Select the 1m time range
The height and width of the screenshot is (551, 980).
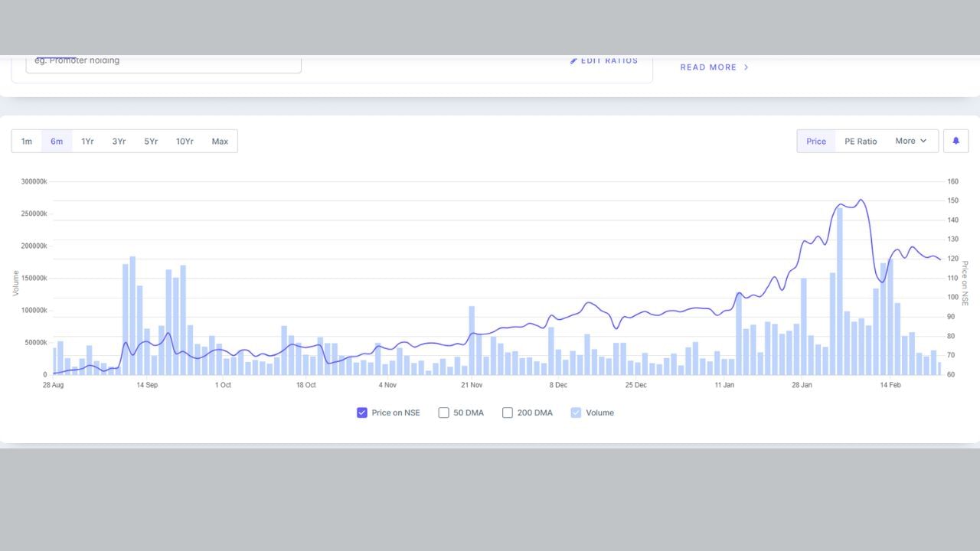27,141
